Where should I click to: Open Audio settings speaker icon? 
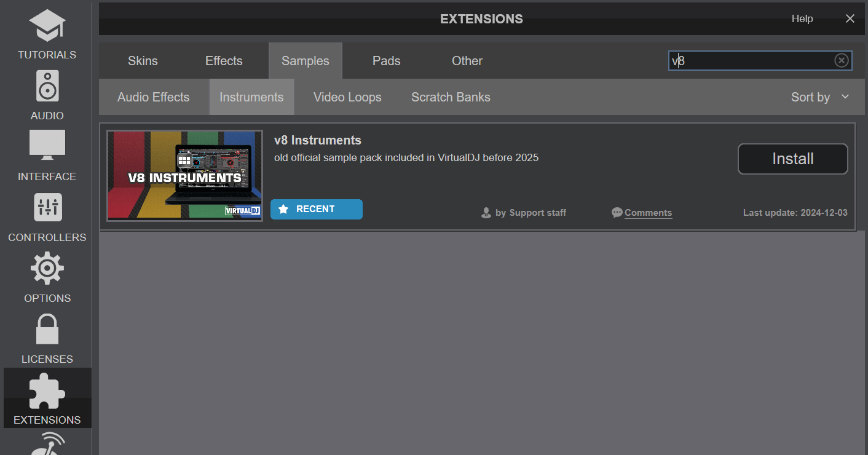[x=47, y=85]
